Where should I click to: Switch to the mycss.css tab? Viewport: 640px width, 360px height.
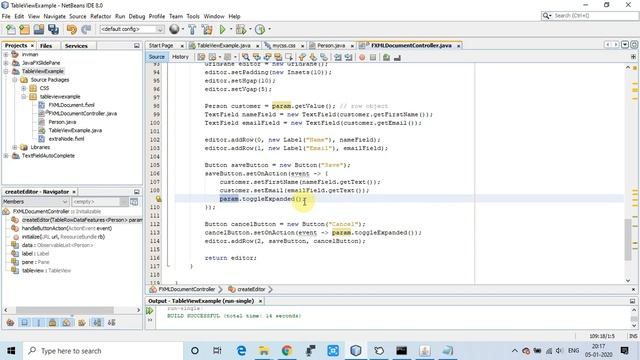pyautogui.click(x=284, y=45)
